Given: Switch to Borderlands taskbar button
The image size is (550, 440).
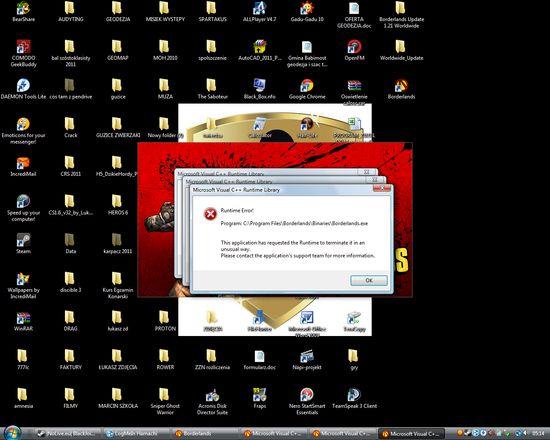Looking at the screenshot, I should [205, 434].
